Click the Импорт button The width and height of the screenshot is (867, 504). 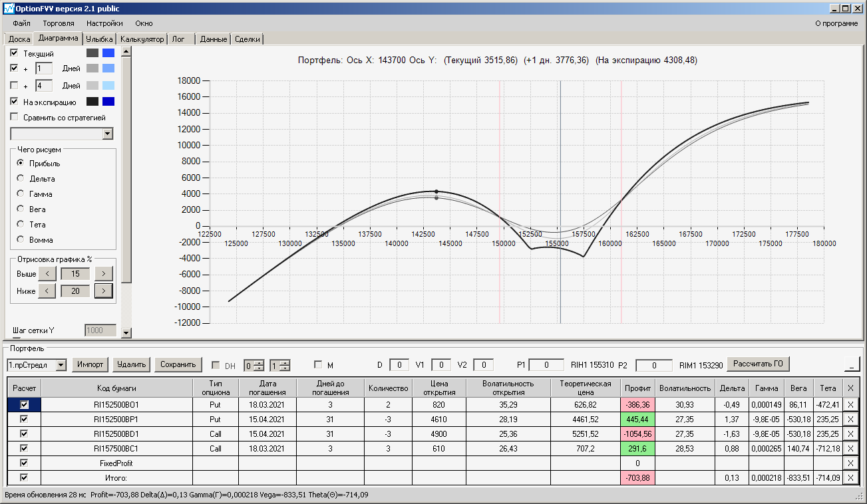[x=90, y=364]
